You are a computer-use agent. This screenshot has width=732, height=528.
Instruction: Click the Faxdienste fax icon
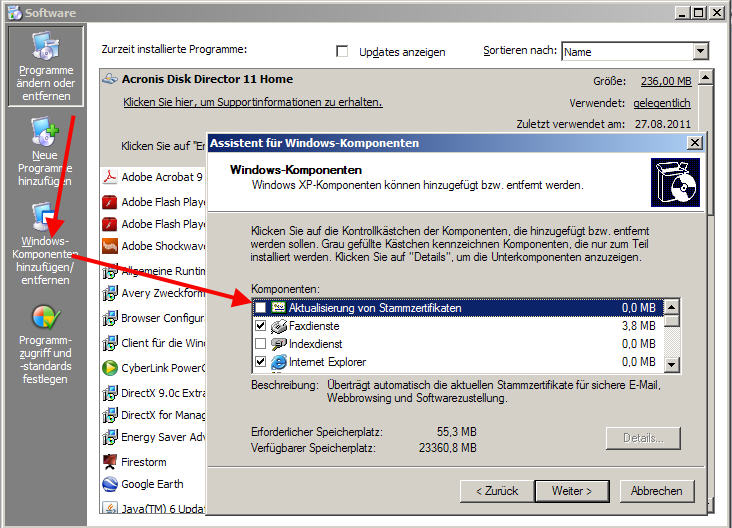(x=279, y=326)
